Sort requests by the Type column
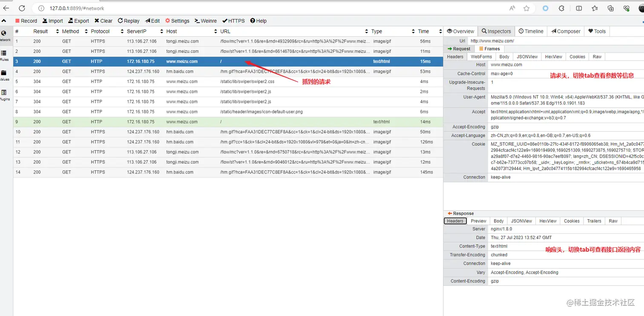 coord(393,32)
